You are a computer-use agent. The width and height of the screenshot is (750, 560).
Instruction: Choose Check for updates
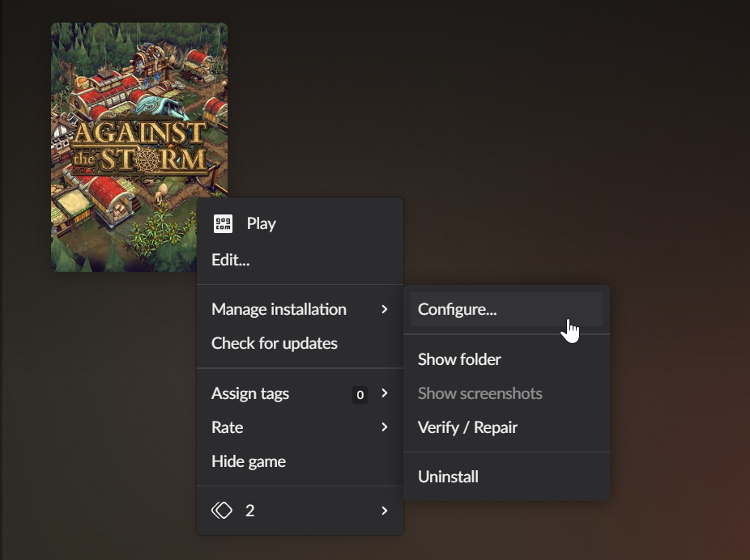[300, 343]
